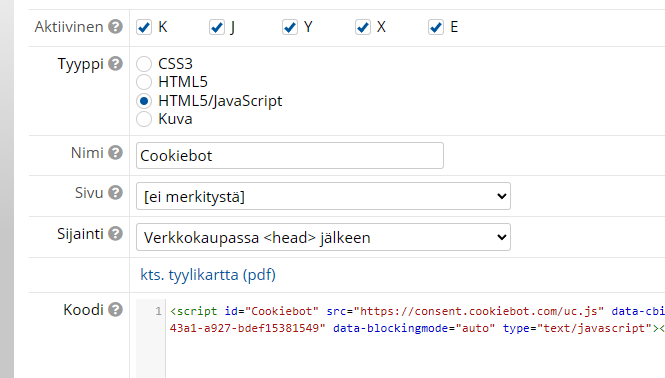Click the "Aktiivinen" label text

click(69, 27)
